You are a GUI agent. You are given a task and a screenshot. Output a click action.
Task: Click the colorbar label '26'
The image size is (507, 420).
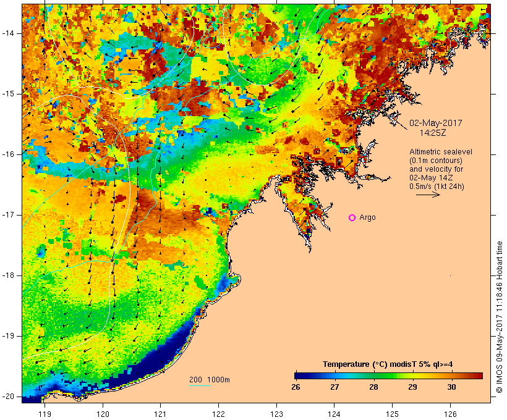coord(296,387)
